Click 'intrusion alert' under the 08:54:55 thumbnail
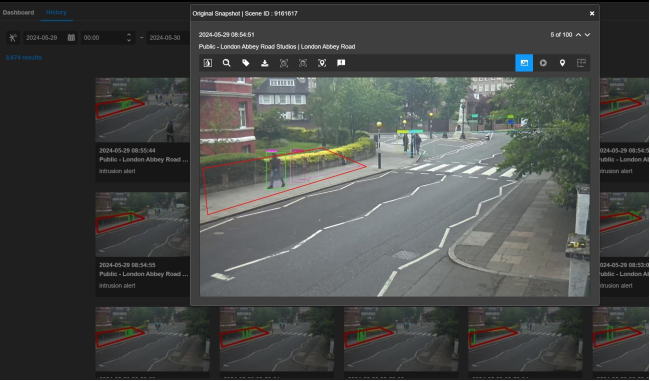Viewport: 650px width, 381px height. click(x=117, y=286)
